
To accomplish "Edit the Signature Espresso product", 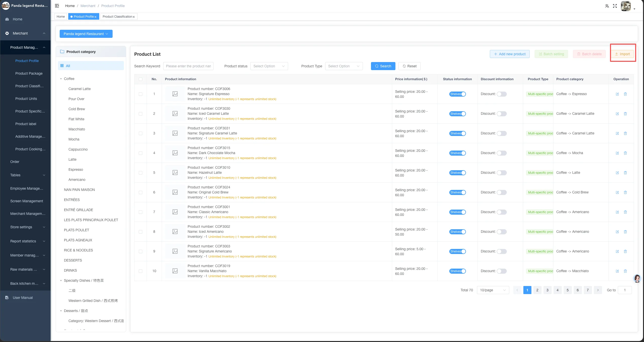I will click(617, 94).
